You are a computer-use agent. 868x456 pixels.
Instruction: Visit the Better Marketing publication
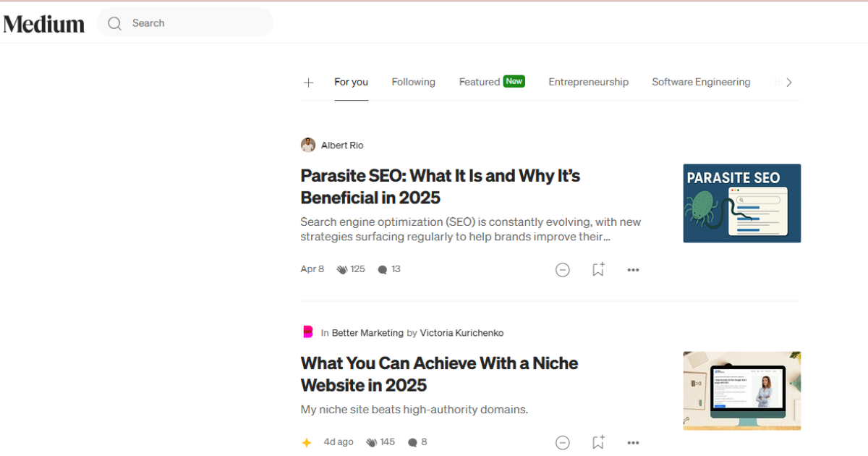(367, 333)
